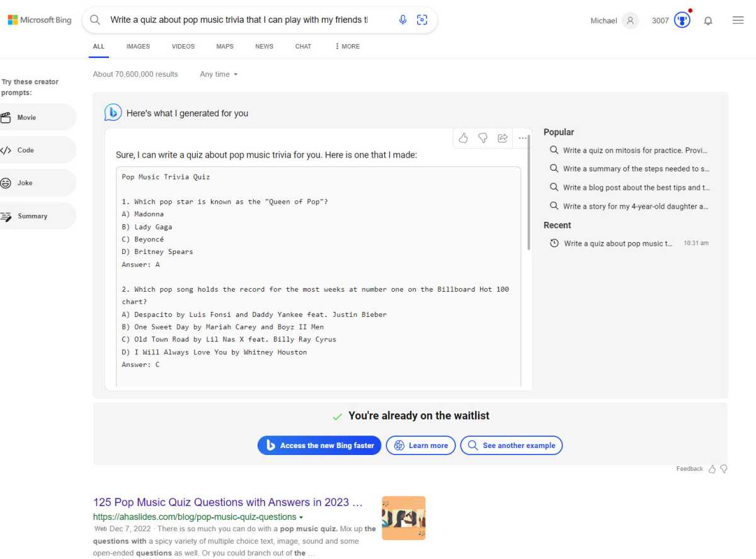Click Access the new Bing faster
This screenshot has width=756, height=559.
tap(319, 446)
